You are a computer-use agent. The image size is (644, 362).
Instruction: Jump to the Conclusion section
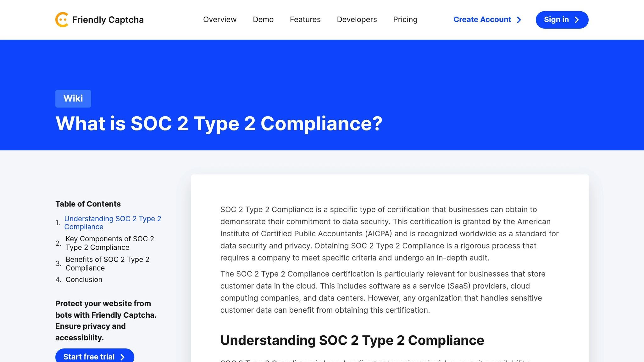click(84, 279)
